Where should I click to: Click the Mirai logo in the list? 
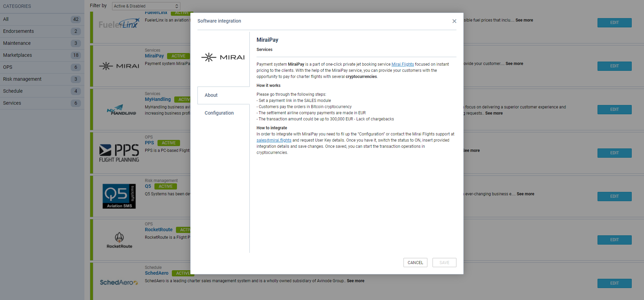[119, 66]
